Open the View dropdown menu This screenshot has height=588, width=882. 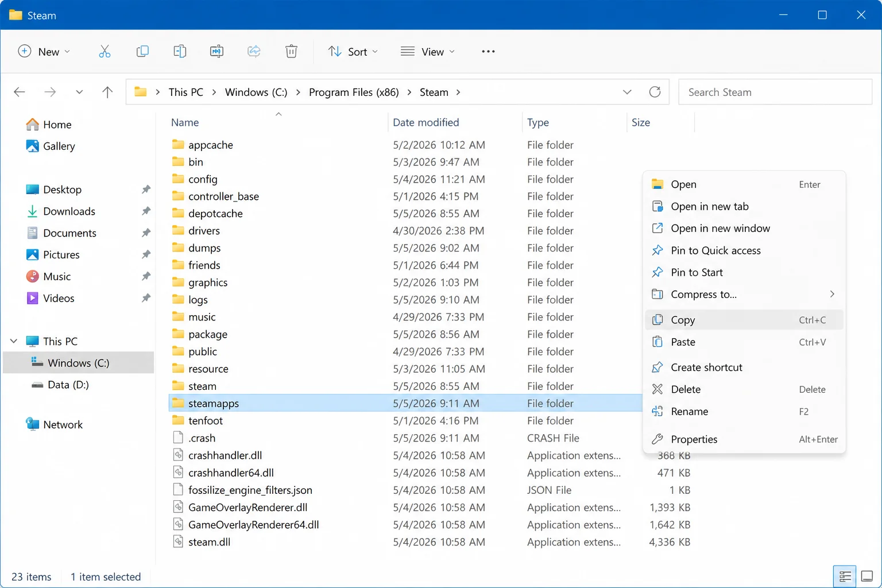[428, 52]
